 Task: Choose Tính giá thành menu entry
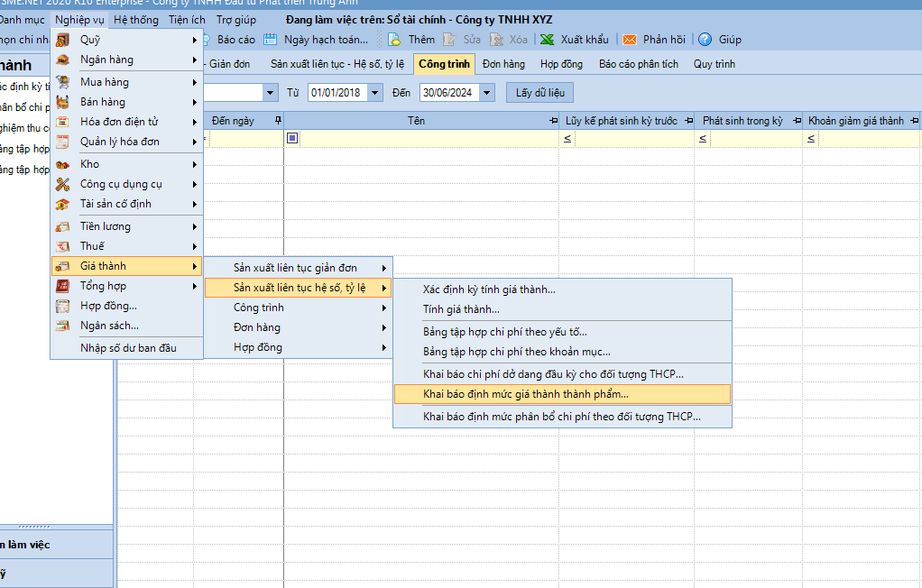coord(461,309)
